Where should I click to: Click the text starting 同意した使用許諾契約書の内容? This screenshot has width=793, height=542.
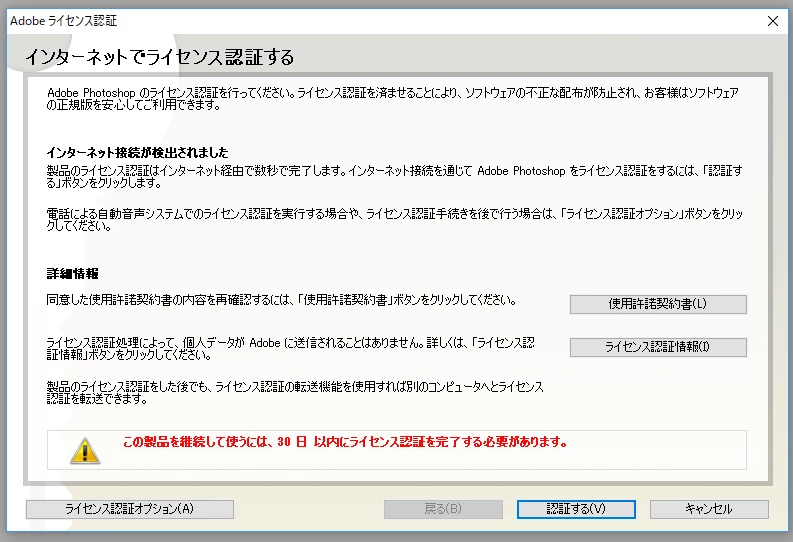(281, 300)
